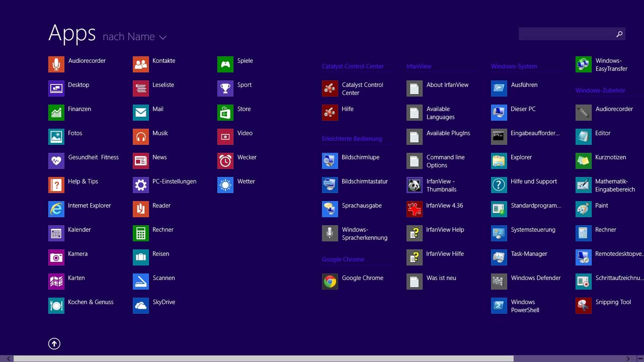Launch the Snipping Tool icon
The height and width of the screenshot is (362, 644).
pyautogui.click(x=584, y=306)
